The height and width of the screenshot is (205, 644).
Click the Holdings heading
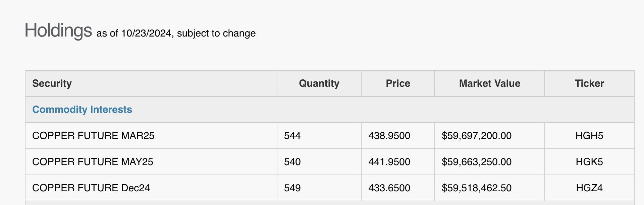(58, 30)
